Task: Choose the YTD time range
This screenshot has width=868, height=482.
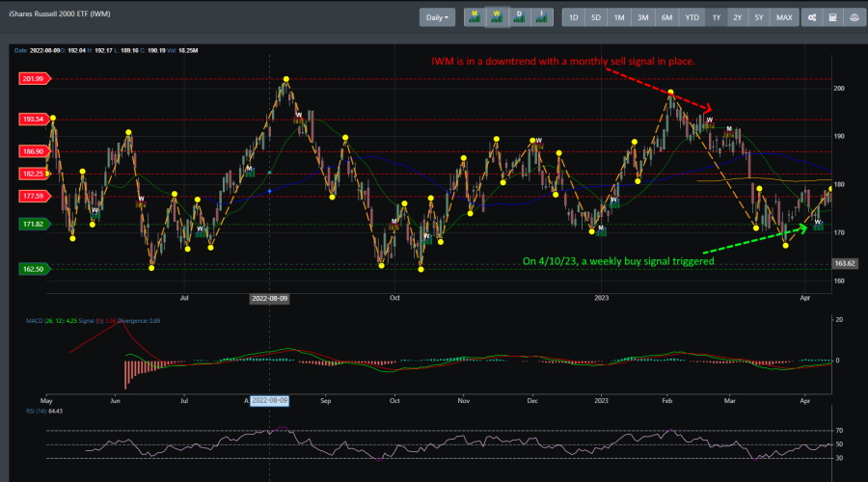Action: pyautogui.click(x=692, y=17)
